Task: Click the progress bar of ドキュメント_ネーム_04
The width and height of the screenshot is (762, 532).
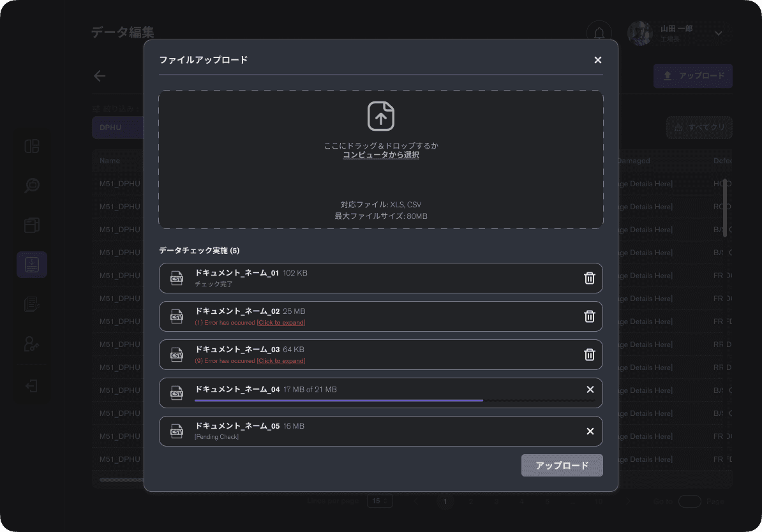Action: [338, 400]
